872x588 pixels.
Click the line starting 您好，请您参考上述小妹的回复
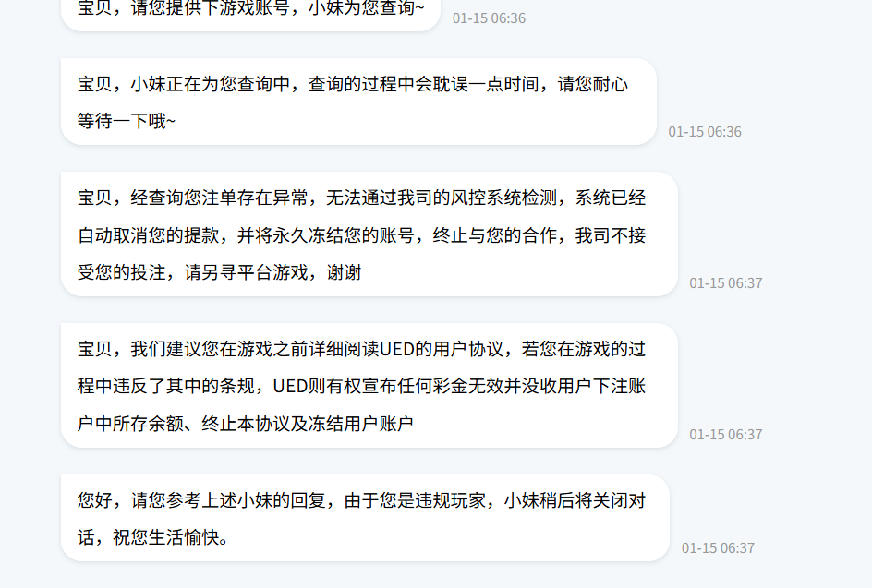coord(361,500)
